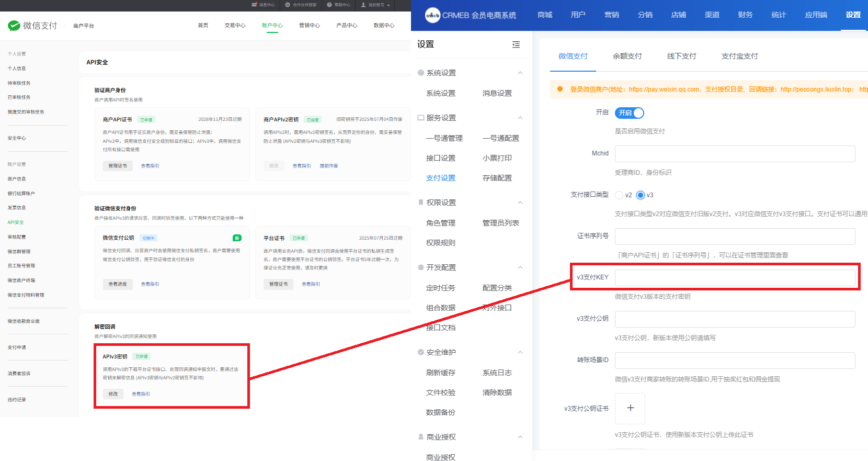Collapse the 服务设置 section chevron
This screenshot has height=461, width=868.
520,118
